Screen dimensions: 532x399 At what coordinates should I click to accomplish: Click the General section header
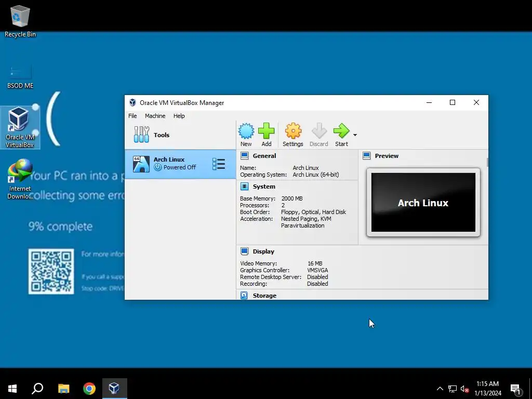click(264, 156)
